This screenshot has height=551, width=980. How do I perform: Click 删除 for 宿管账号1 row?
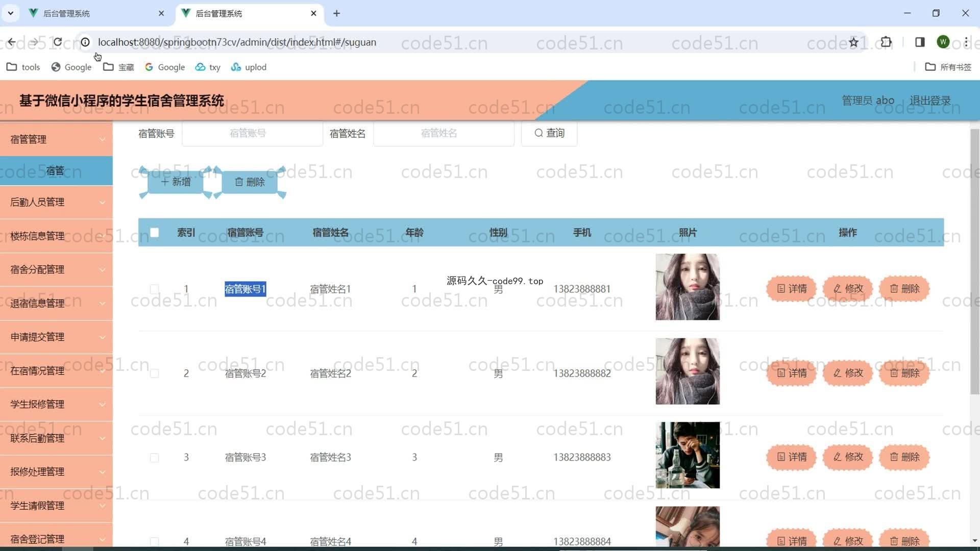pos(904,289)
